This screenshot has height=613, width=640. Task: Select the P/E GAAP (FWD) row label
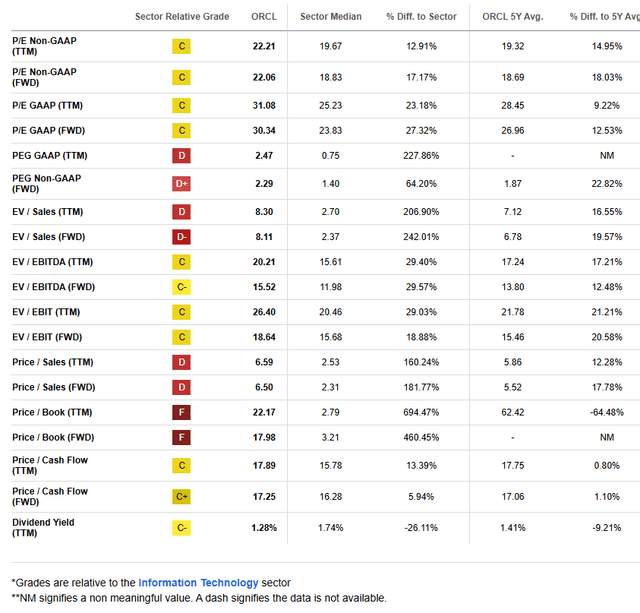point(49,131)
